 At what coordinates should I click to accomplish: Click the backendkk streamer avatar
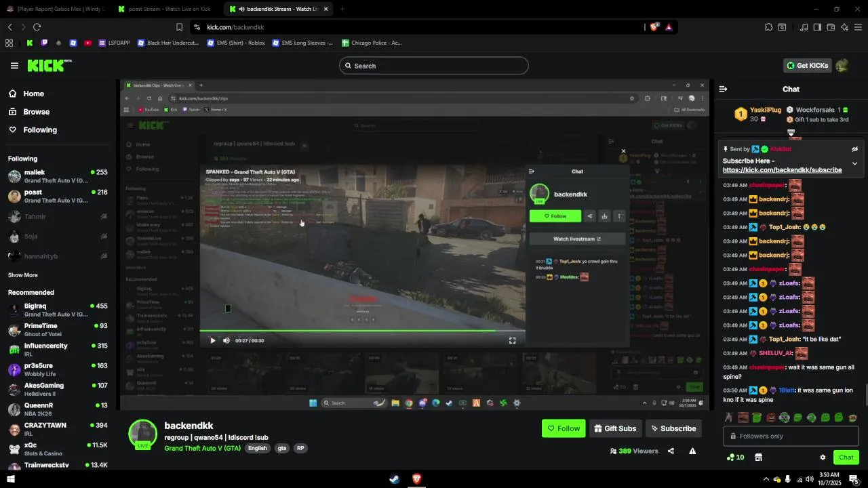(x=143, y=434)
